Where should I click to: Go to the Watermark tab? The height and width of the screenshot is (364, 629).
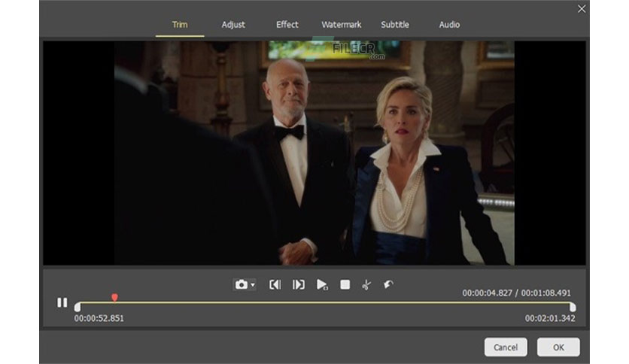(x=341, y=25)
